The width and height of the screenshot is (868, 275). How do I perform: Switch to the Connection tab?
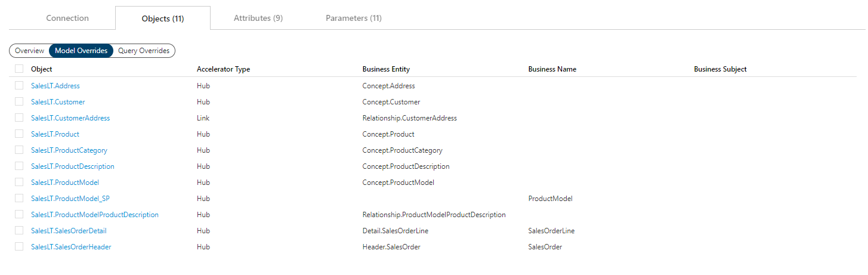pos(67,18)
